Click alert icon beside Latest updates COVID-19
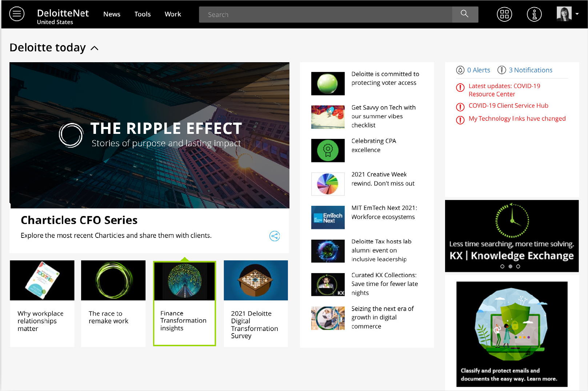Screen dimensions: 588x391 coord(460,88)
